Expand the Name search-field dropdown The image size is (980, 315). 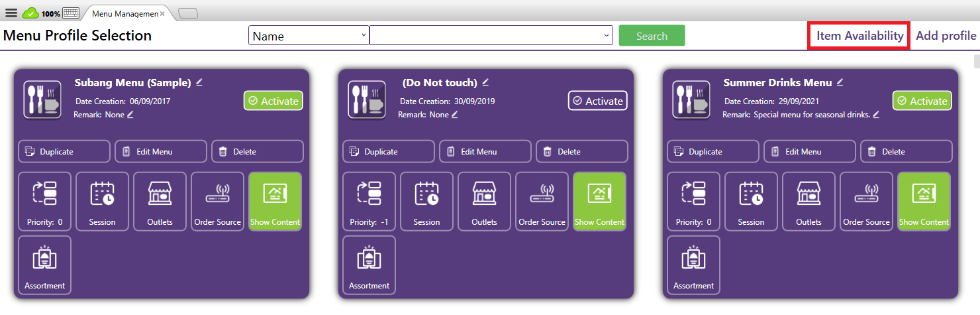[364, 36]
